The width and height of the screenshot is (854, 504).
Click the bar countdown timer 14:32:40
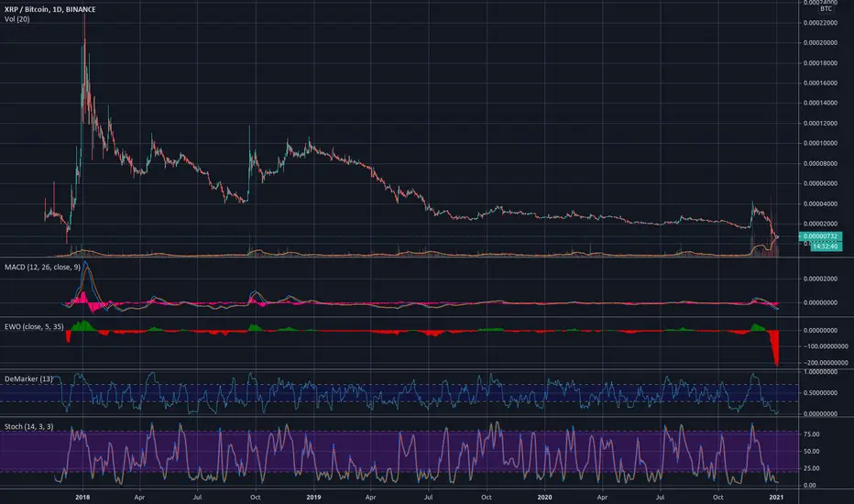(x=826, y=247)
